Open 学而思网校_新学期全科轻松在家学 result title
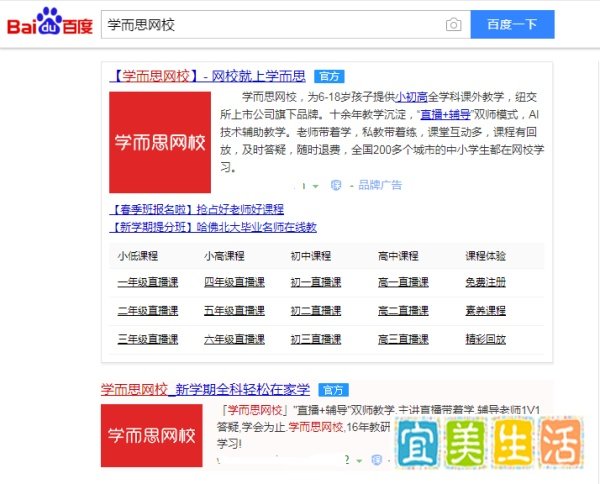Image resolution: width=600 pixels, height=484 pixels. click(205, 389)
